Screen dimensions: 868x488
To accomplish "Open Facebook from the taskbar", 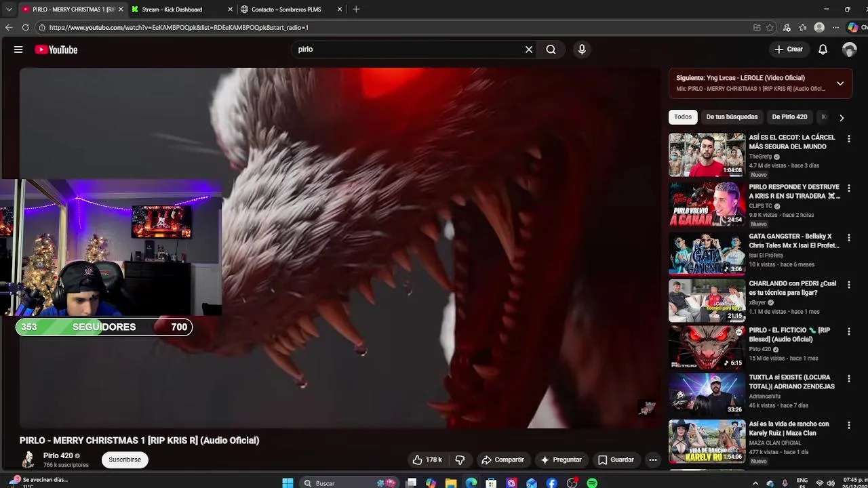I will click(552, 483).
